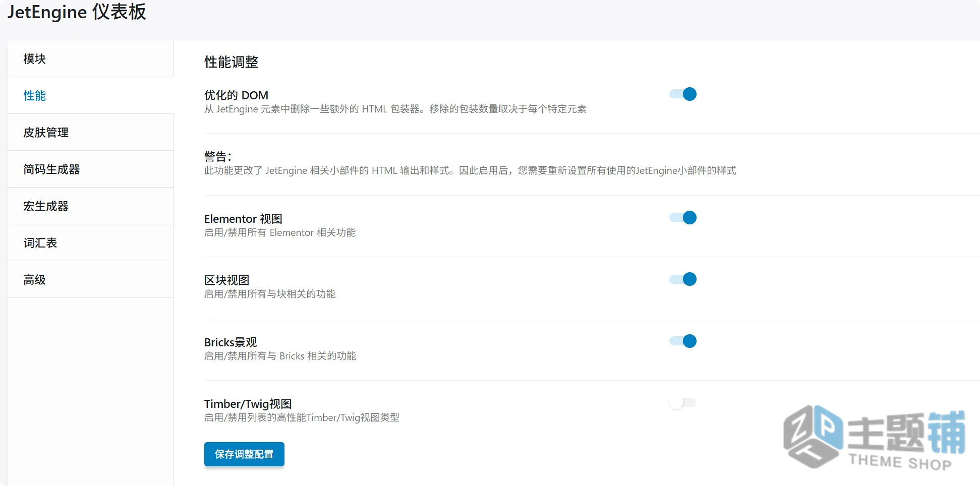Image resolution: width=980 pixels, height=486 pixels.
Task: Toggle the 区块视图 switch
Action: click(x=683, y=279)
